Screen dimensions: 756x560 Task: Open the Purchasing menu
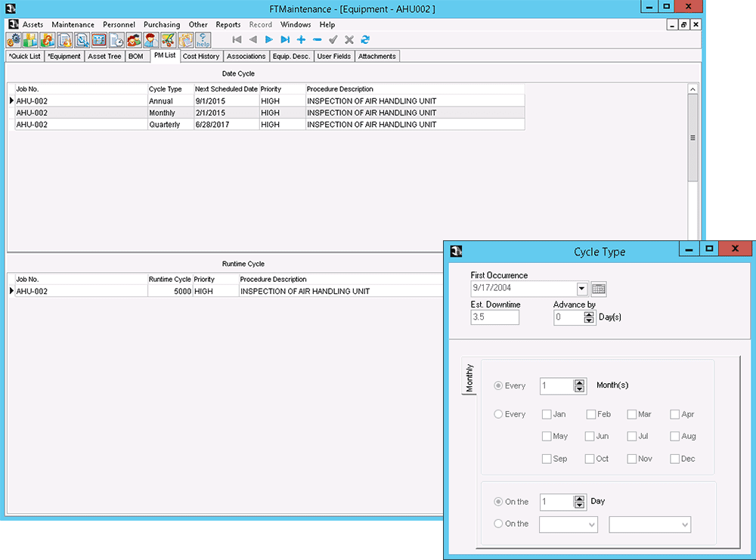click(162, 25)
